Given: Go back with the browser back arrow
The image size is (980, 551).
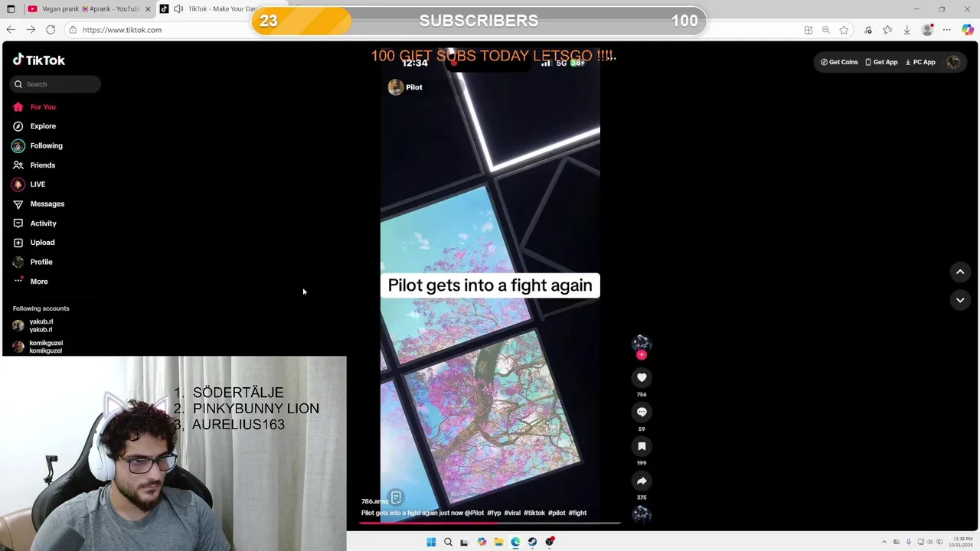Looking at the screenshot, I should click(x=11, y=30).
